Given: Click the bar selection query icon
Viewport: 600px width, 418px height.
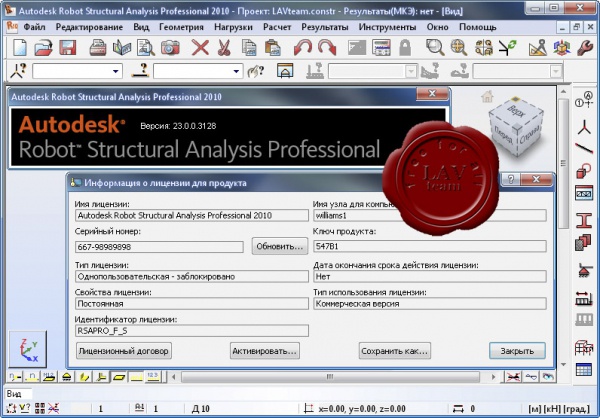Looking at the screenshot, I should [140, 71].
